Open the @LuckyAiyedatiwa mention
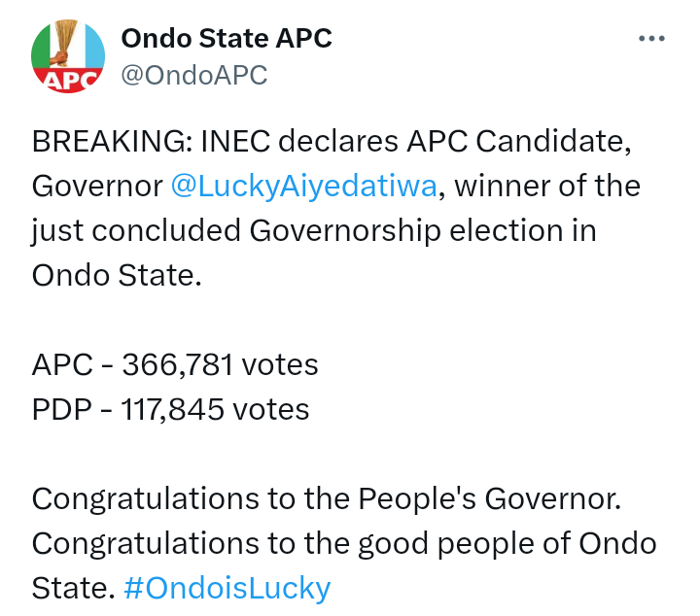The image size is (700, 616). (x=303, y=188)
